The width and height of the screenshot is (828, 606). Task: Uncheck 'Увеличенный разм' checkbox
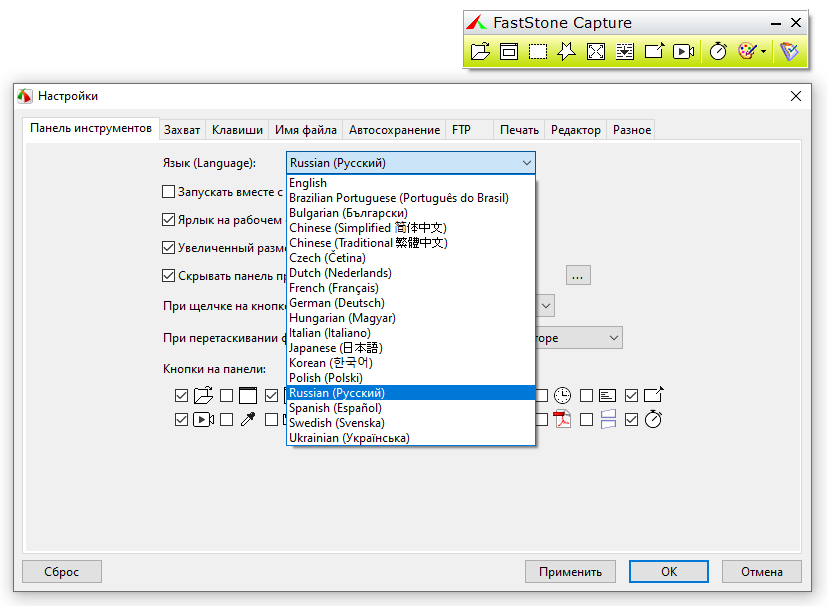click(x=168, y=247)
